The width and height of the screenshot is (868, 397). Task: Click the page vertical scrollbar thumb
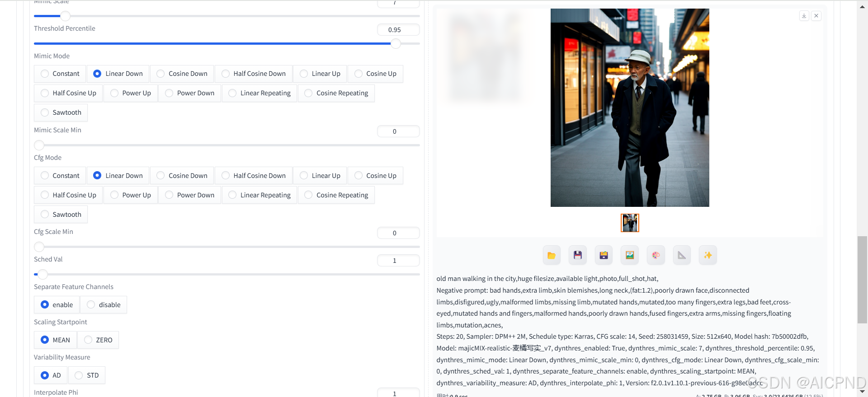point(862,280)
